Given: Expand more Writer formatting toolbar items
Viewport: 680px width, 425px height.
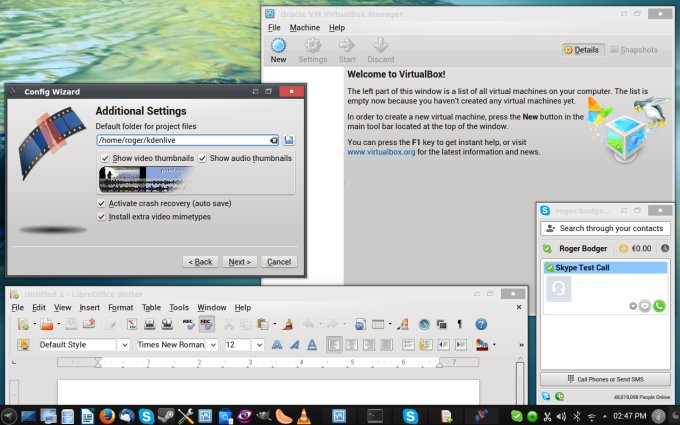Looking at the screenshot, I should click(x=521, y=345).
